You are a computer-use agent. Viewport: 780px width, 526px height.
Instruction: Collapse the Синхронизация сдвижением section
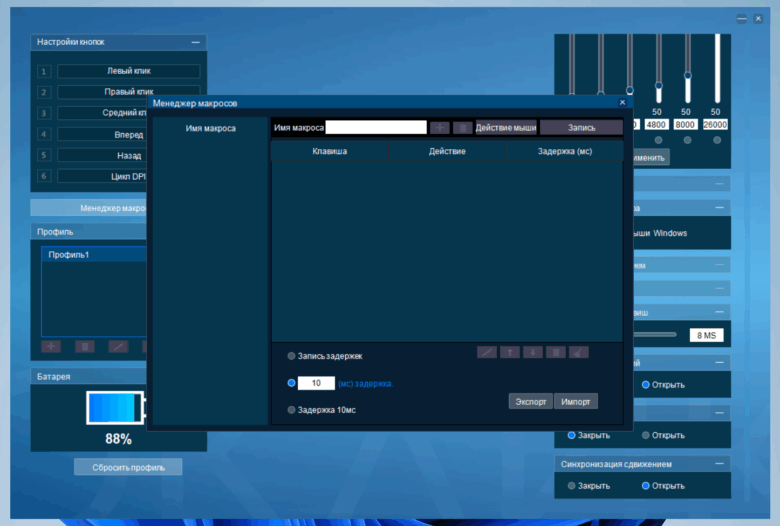[x=719, y=464]
